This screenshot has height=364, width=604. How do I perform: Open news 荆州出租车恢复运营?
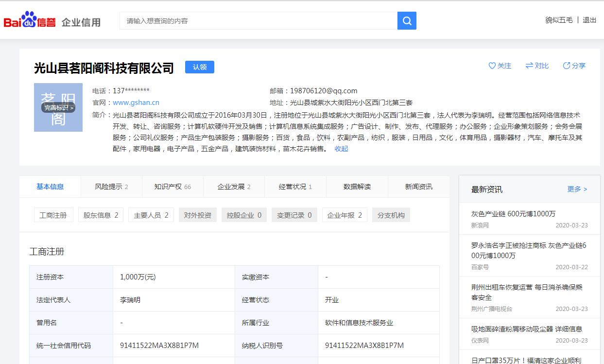[x=527, y=292]
